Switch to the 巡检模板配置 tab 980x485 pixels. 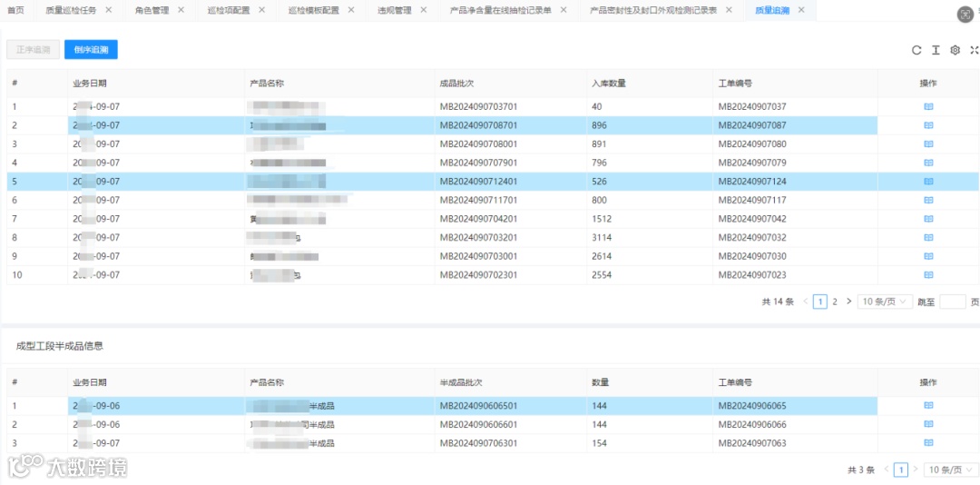314,11
